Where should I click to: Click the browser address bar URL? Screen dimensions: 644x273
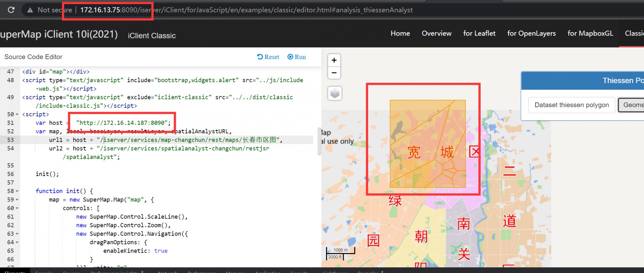coord(246,10)
